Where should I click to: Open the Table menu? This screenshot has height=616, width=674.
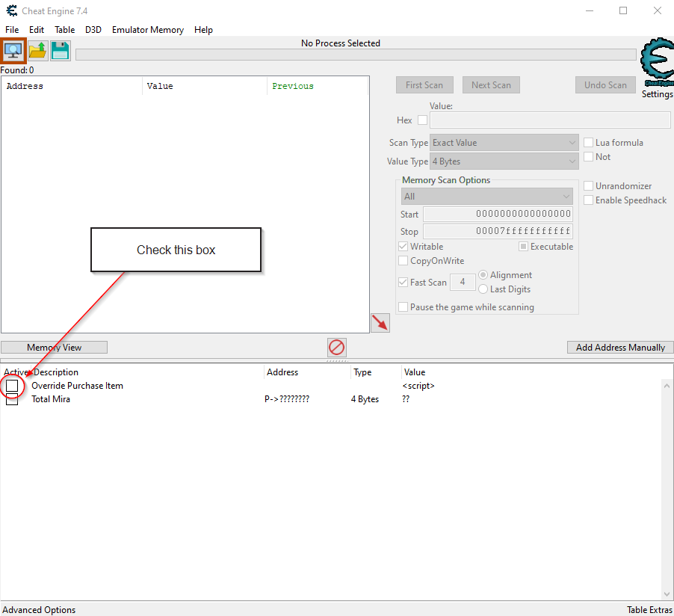pyautogui.click(x=64, y=30)
